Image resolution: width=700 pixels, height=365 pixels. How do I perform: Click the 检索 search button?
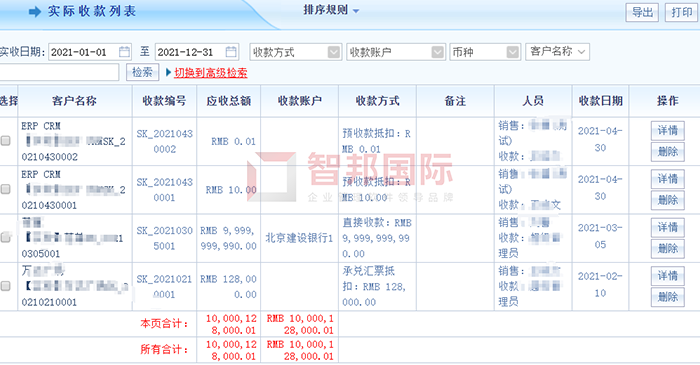click(142, 72)
